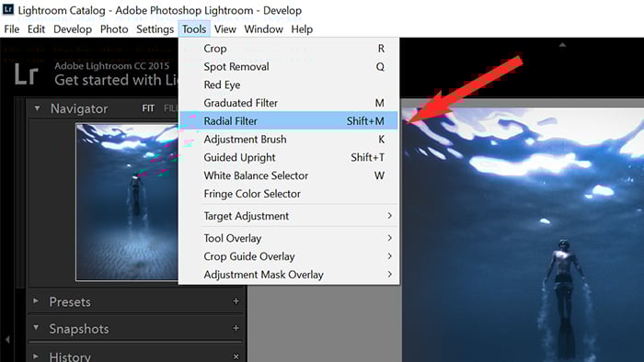Select Guided Upright menu item
644x362 pixels.
tap(289, 157)
